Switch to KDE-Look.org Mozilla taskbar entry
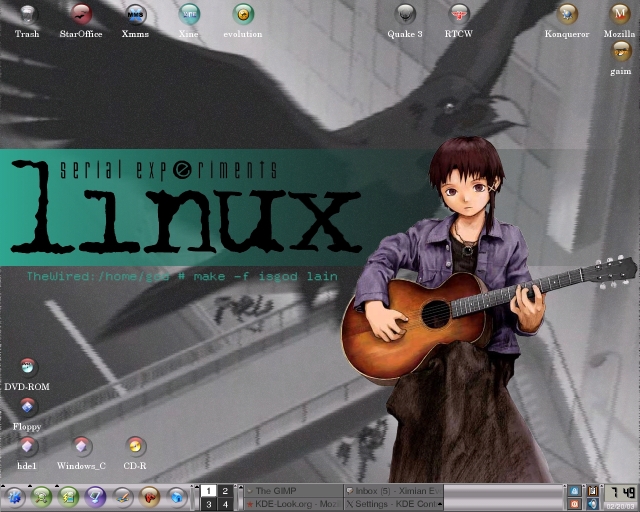640x512 pixels. click(x=294, y=504)
